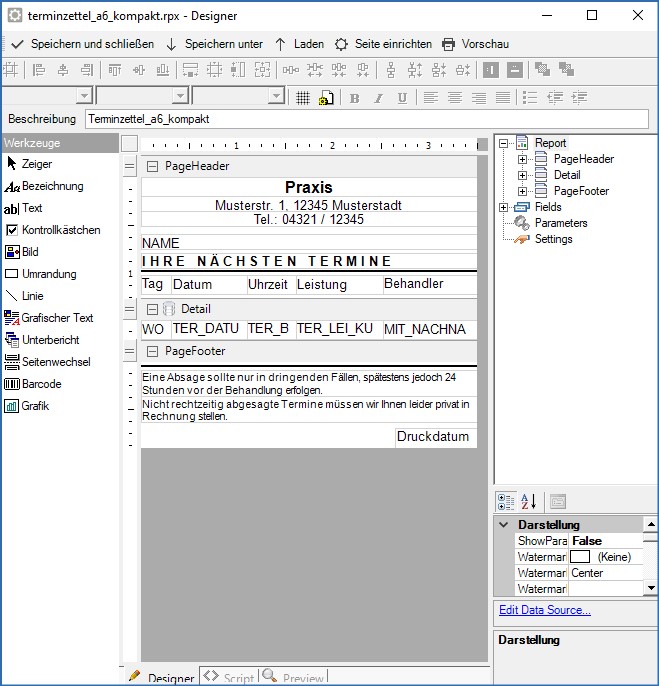Screen dimensions: 659x686
Task: Switch to the Script tab
Action: point(229,678)
